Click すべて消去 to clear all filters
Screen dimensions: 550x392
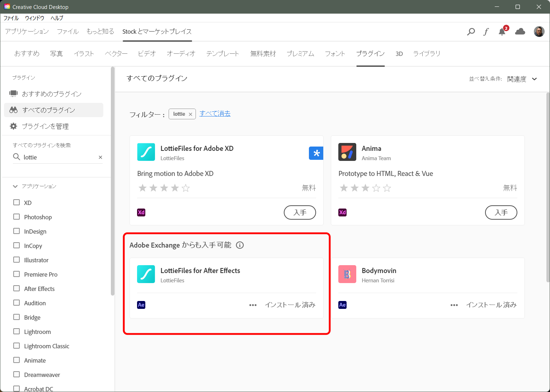tap(215, 114)
